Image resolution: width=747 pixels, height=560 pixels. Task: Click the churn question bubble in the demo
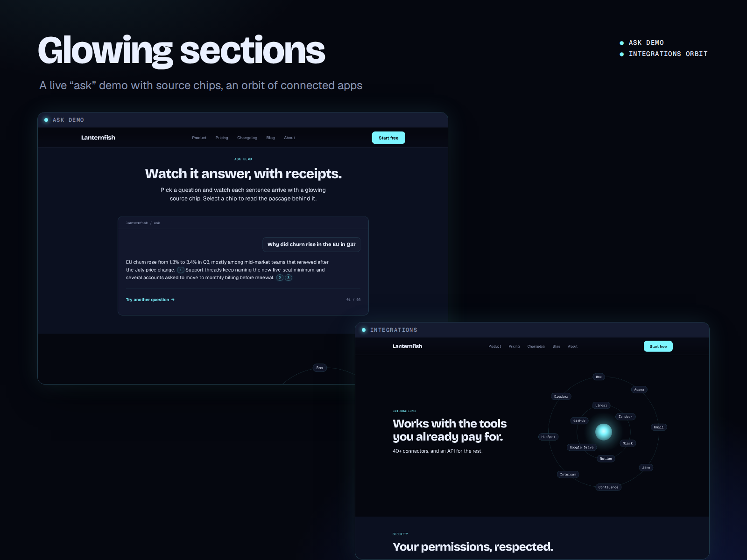[311, 244]
